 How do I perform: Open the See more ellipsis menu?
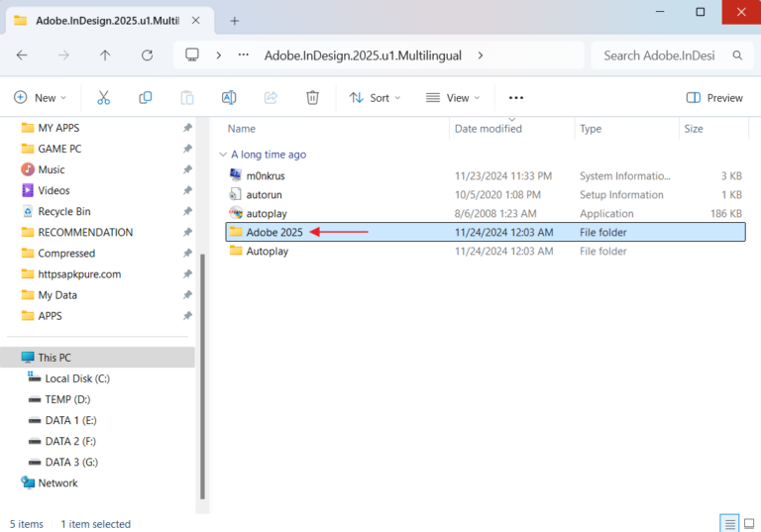pos(515,98)
